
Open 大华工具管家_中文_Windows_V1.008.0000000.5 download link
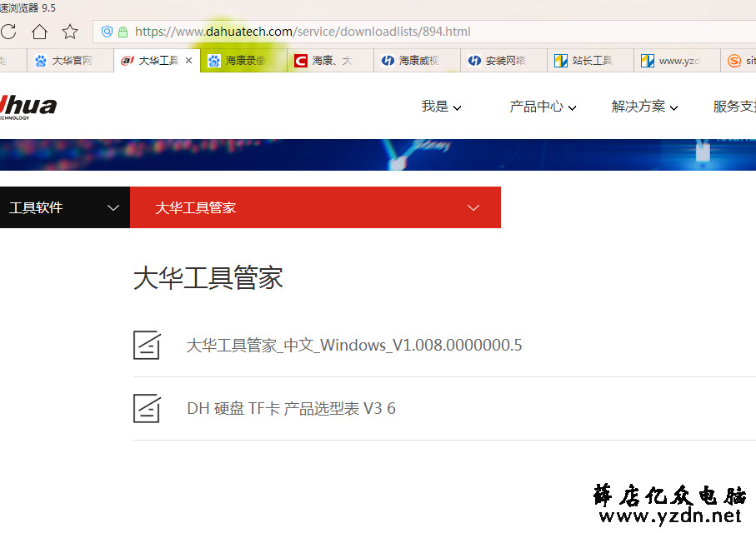click(x=354, y=345)
